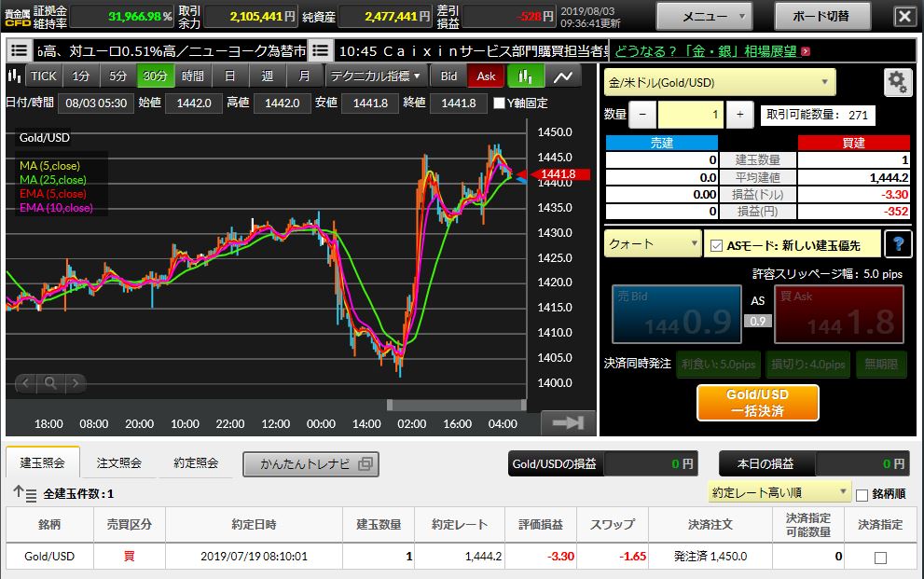Open テクニカル指標 dropdown

375,76
